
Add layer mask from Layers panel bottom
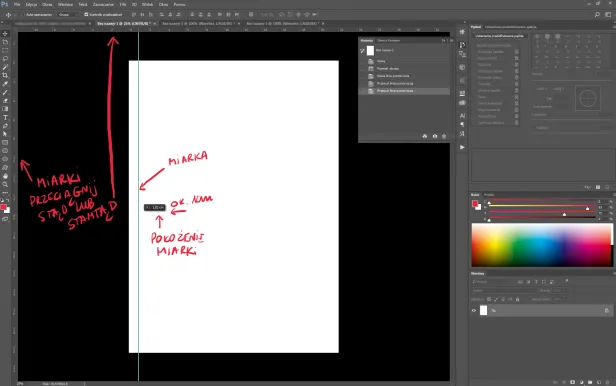pos(572,382)
